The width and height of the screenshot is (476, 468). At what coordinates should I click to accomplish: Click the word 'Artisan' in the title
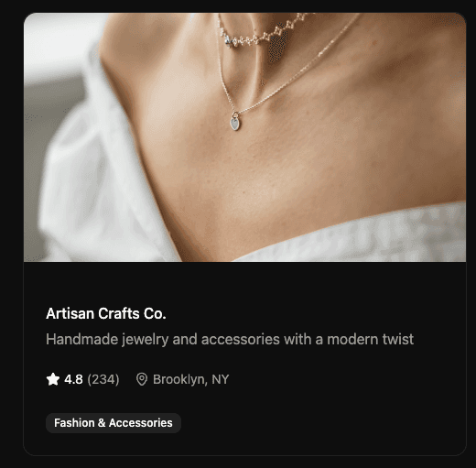[x=70, y=313]
